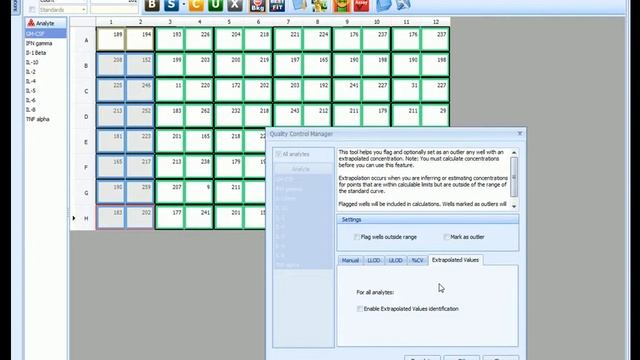Select IL-2 analyte
640x360 pixels.
pyautogui.click(x=46, y=71)
